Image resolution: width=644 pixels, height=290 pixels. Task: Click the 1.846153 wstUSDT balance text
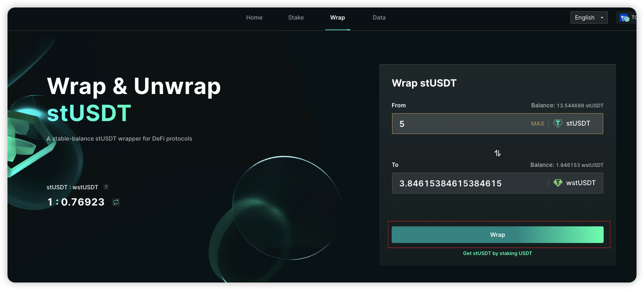pos(579,165)
